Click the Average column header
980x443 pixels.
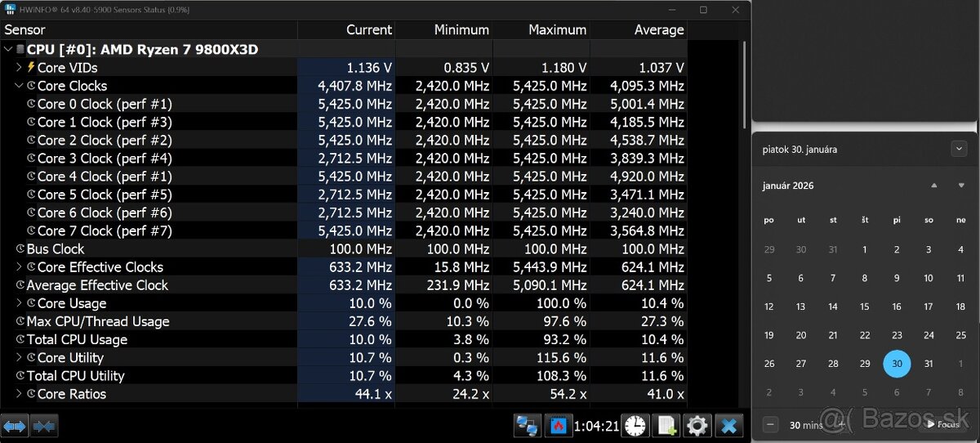tap(639, 29)
